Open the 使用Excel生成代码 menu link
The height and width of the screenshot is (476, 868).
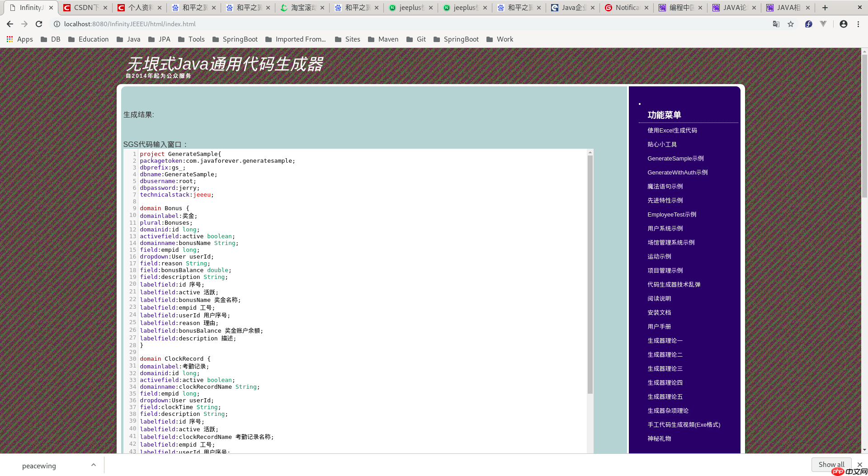point(672,130)
